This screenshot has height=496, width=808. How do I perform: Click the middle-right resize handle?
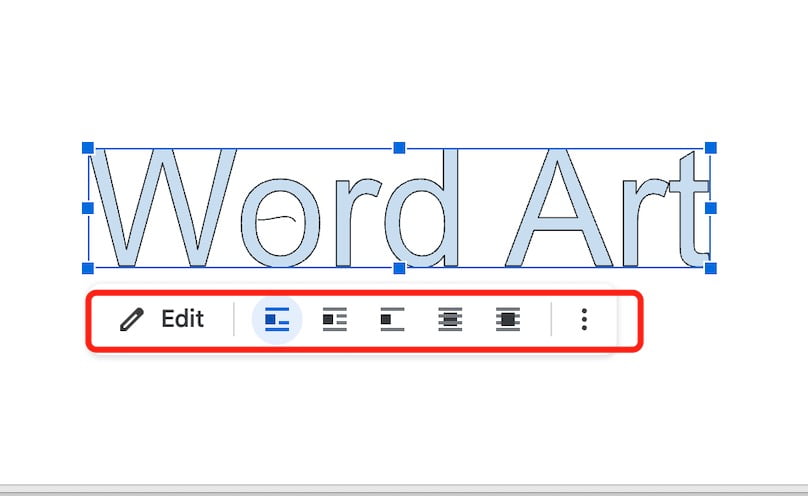coord(711,208)
